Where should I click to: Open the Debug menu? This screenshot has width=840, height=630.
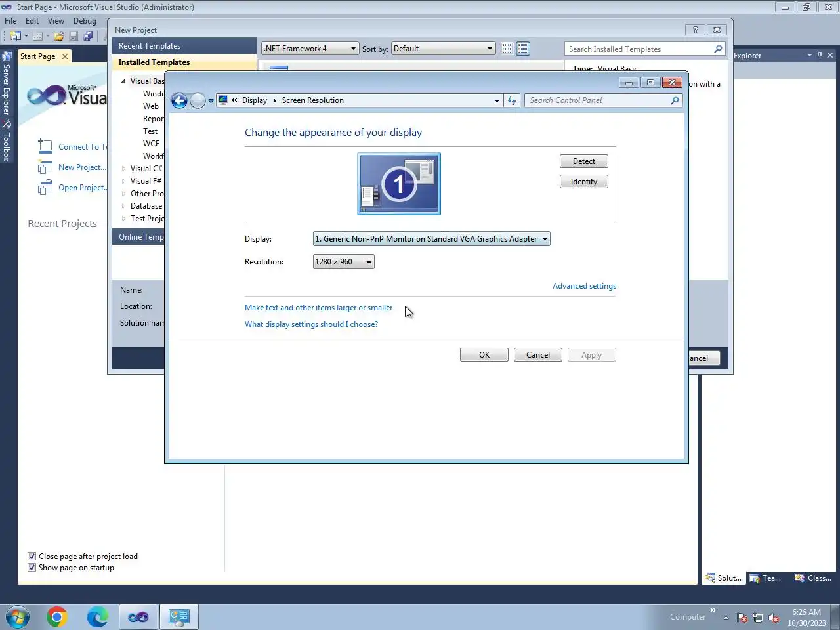pos(85,21)
